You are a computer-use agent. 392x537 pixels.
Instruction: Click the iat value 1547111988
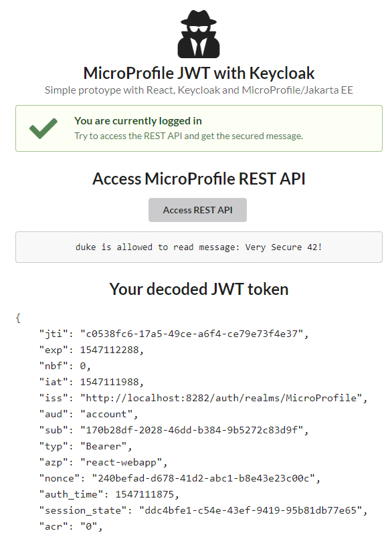[109, 382]
